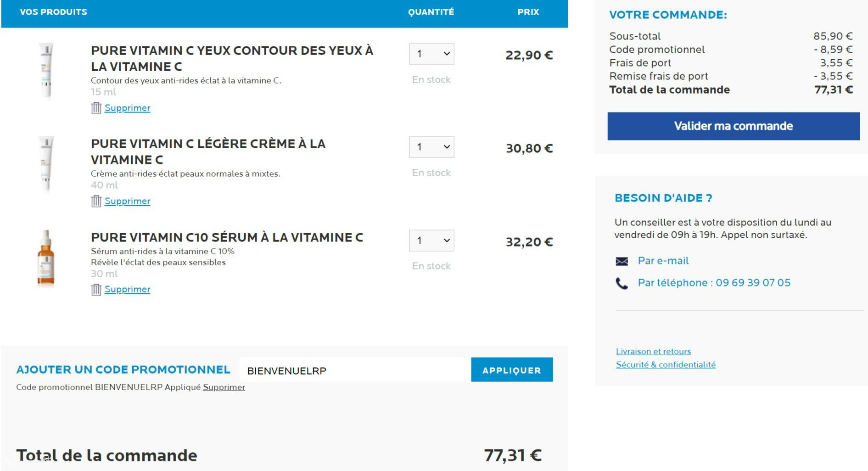Click the Vitamin C10 Sérum bottle thumbnail
Screen dimensions: 868x471
(46, 258)
